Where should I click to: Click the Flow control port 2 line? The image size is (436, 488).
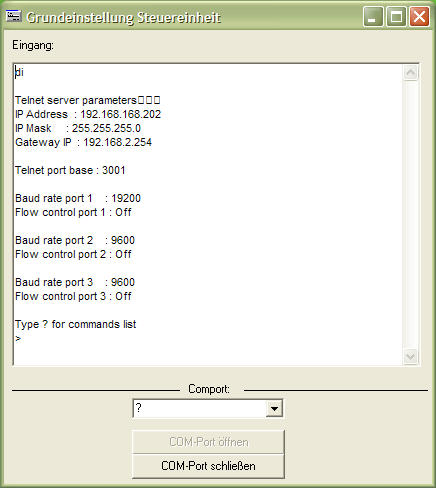tap(73, 254)
